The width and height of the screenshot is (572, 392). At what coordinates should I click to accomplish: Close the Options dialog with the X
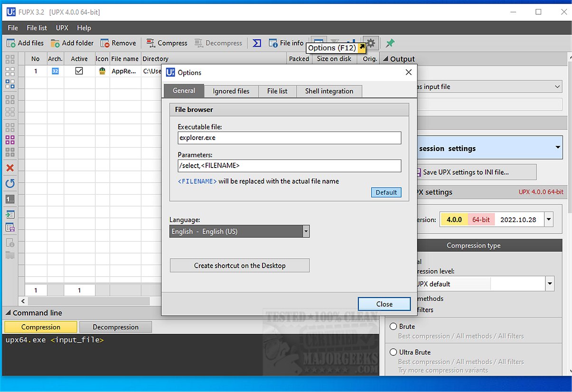click(409, 72)
